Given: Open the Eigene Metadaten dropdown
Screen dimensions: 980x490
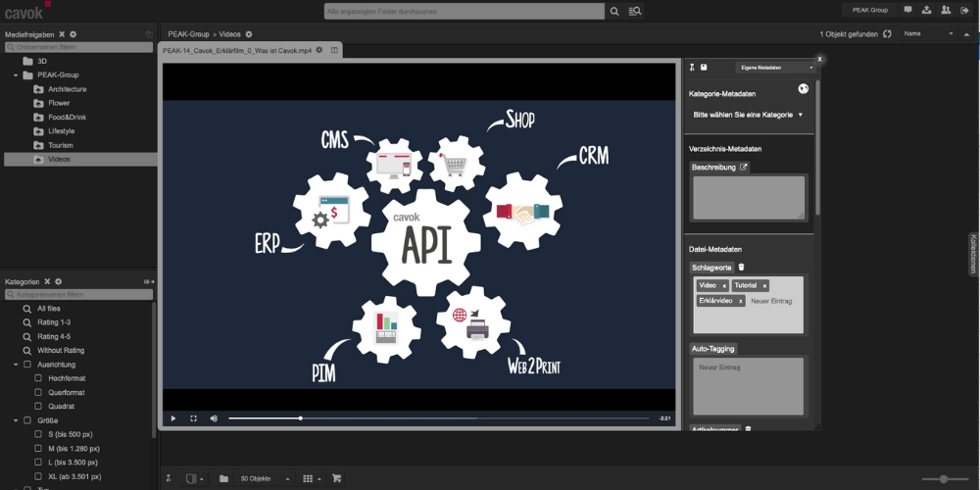Looking at the screenshot, I should (775, 67).
